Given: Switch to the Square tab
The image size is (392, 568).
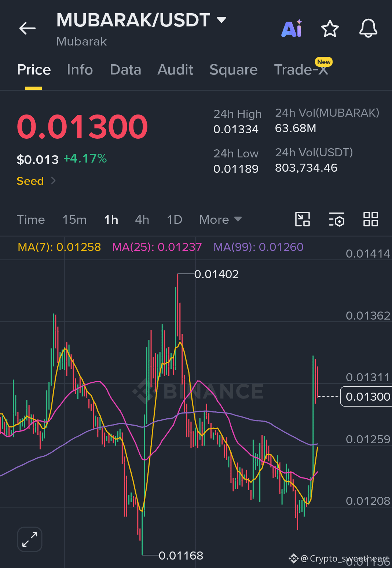Looking at the screenshot, I should tap(234, 70).
